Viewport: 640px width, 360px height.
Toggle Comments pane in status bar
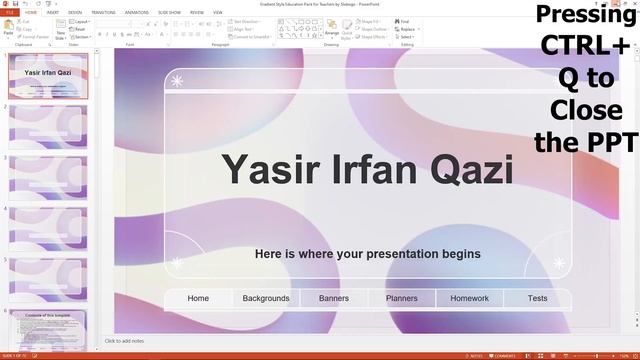tap(502, 356)
